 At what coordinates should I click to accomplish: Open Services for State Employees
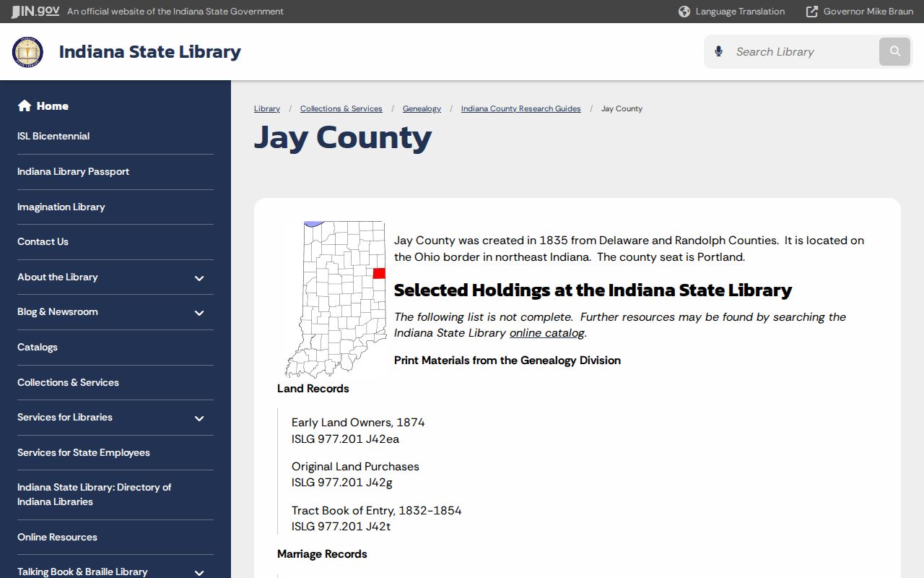tap(84, 452)
